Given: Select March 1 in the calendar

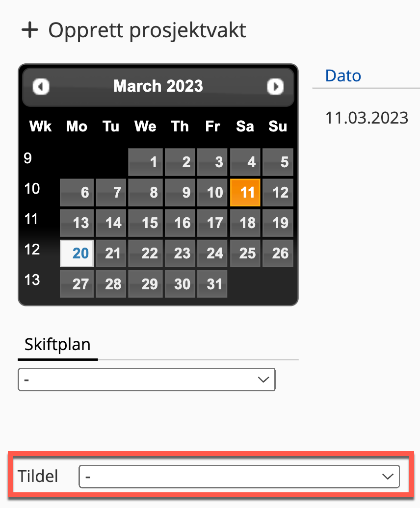Looking at the screenshot, I should coord(146,162).
